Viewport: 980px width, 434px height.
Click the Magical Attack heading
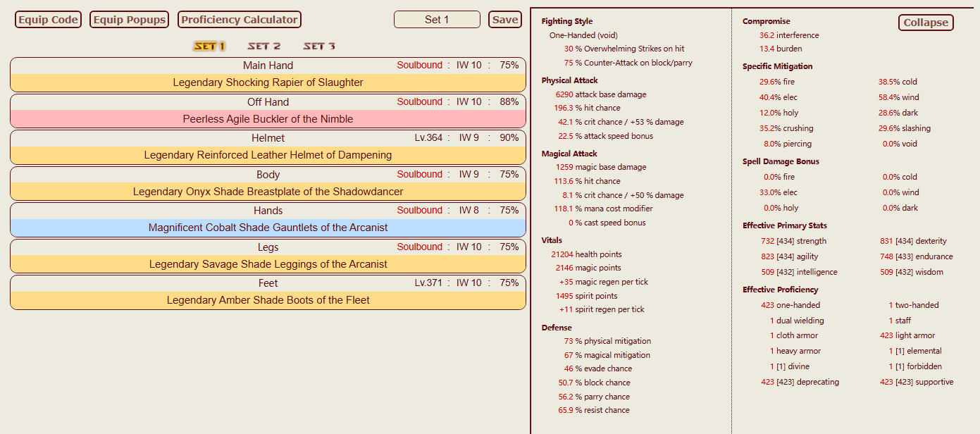click(x=569, y=154)
